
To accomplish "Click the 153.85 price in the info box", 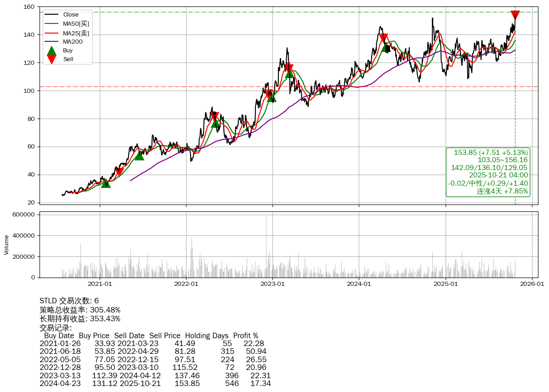I will (x=491, y=153).
